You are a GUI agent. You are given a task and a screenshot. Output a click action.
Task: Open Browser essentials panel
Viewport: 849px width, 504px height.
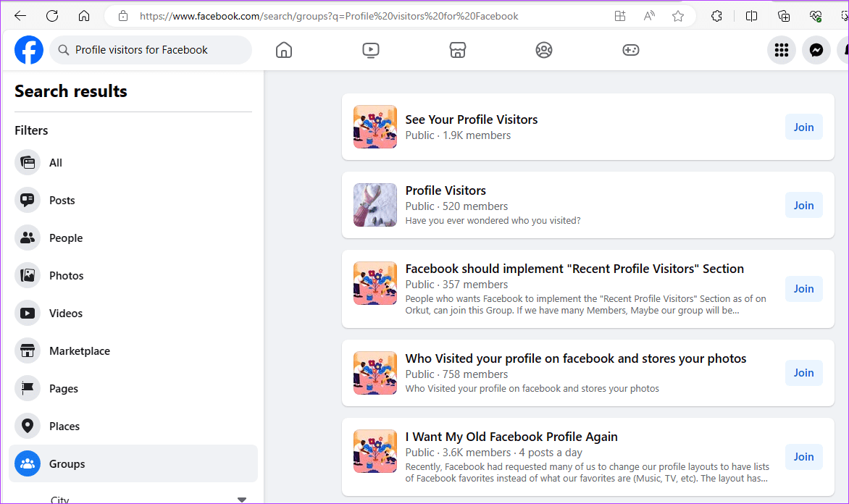[x=816, y=15]
